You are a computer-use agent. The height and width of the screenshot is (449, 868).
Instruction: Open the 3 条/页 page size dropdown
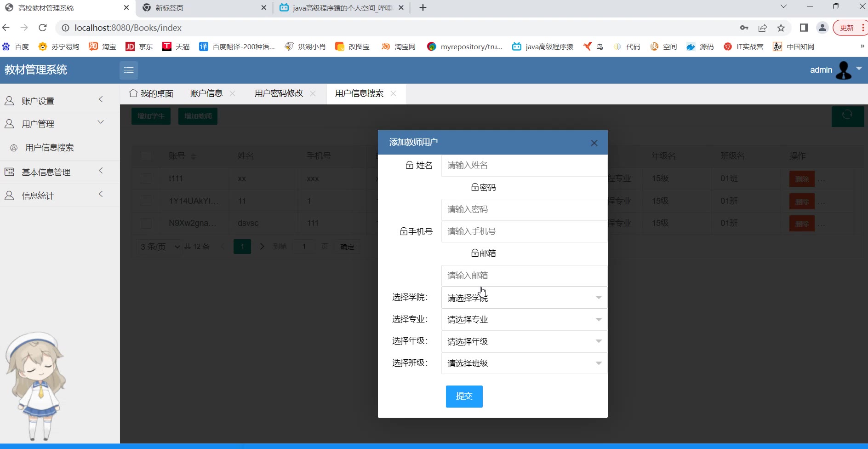pos(160,247)
